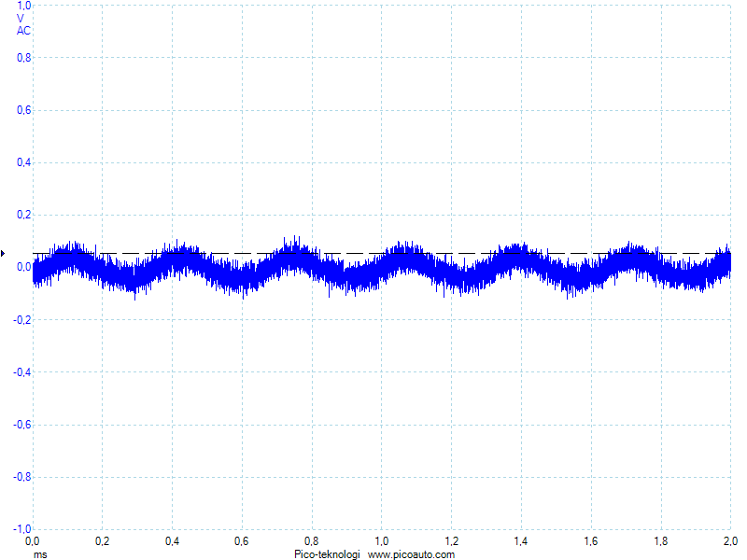Click the -0,2 voltage axis label

(x=22, y=319)
